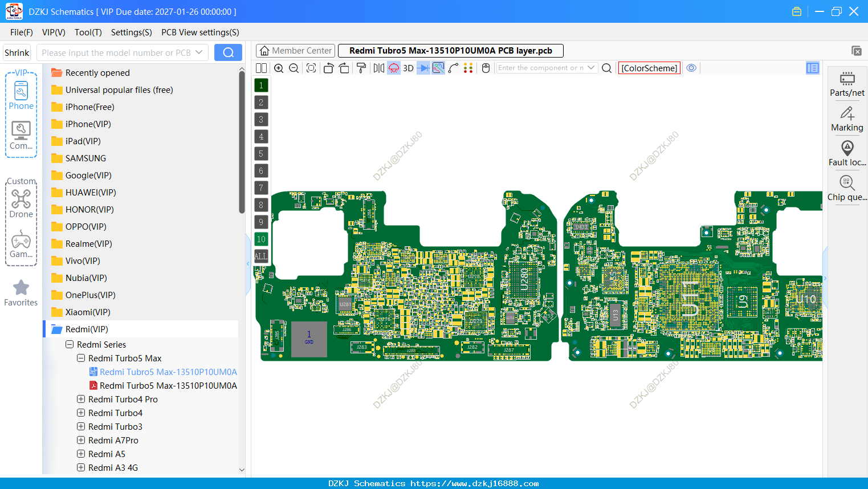This screenshot has width=868, height=489.
Task: Select the Redmi Tubro5 Max PCB layer tab
Action: coord(451,51)
